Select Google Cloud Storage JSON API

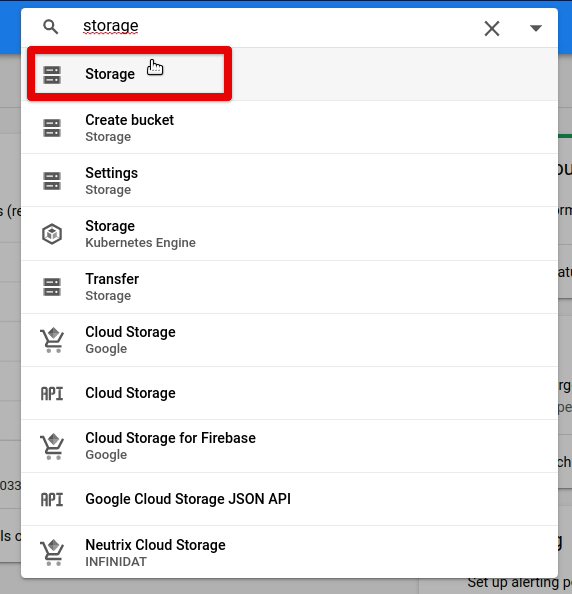click(x=289, y=499)
